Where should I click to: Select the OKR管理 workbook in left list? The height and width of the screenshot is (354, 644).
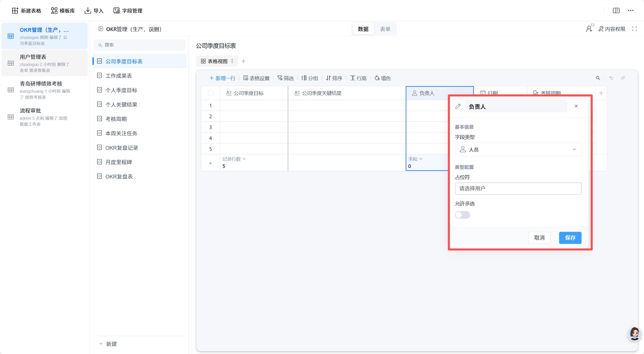pos(44,36)
